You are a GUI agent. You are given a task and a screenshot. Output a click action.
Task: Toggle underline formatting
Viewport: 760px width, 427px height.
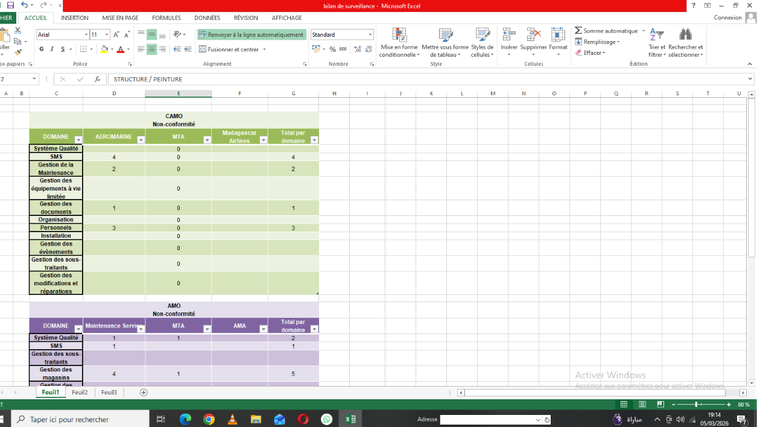[x=63, y=49]
